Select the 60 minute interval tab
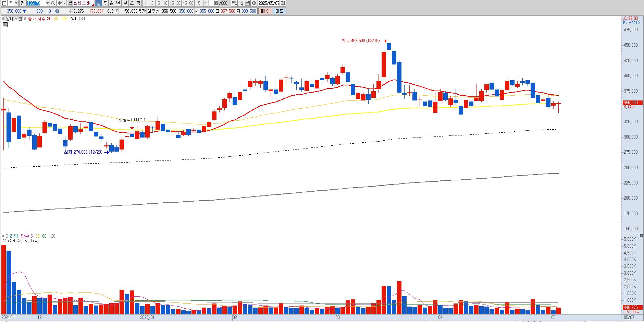This screenshot has width=644, height=322. click(x=191, y=3)
